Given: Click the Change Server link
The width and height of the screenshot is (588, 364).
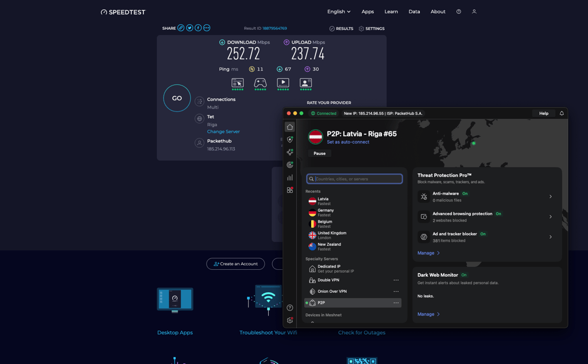Looking at the screenshot, I should pos(223,131).
